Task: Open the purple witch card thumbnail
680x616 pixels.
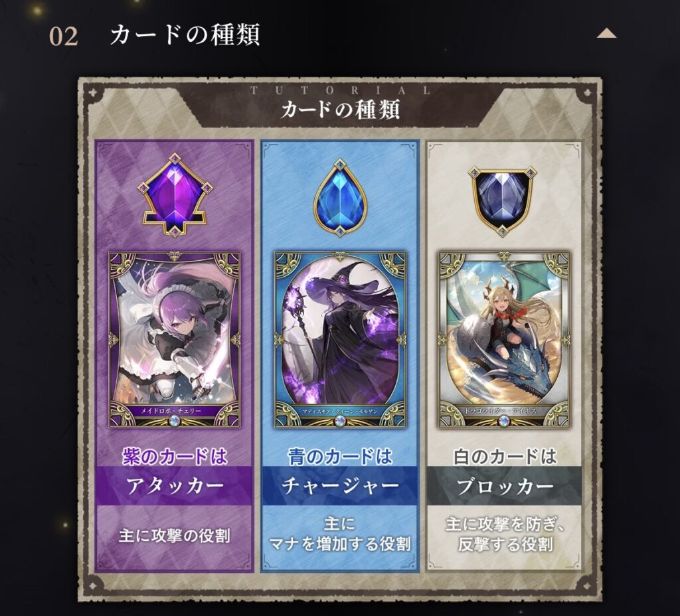Action: (x=340, y=339)
